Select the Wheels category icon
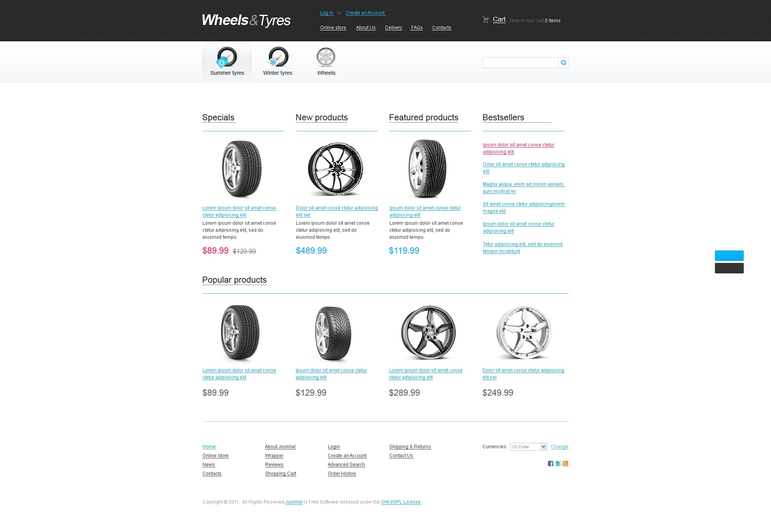The height and width of the screenshot is (532, 771). (x=326, y=57)
